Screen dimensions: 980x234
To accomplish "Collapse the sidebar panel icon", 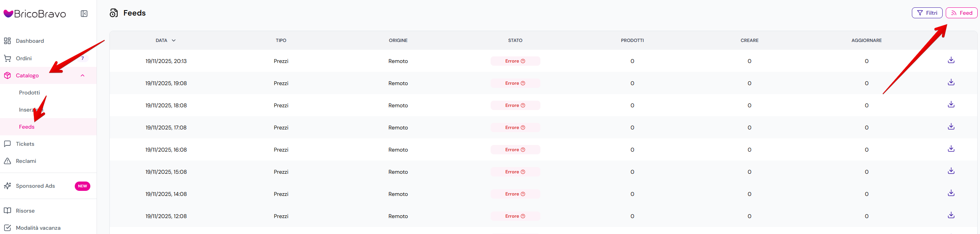I will tap(84, 14).
